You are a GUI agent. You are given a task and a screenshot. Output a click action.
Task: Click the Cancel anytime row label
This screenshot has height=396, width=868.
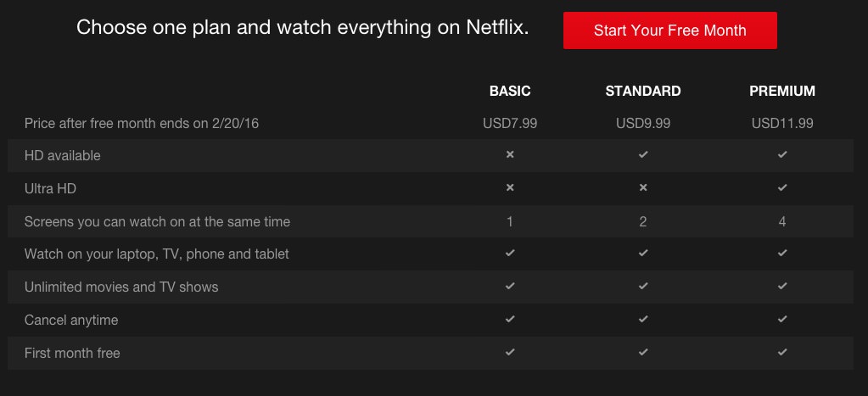pos(71,320)
